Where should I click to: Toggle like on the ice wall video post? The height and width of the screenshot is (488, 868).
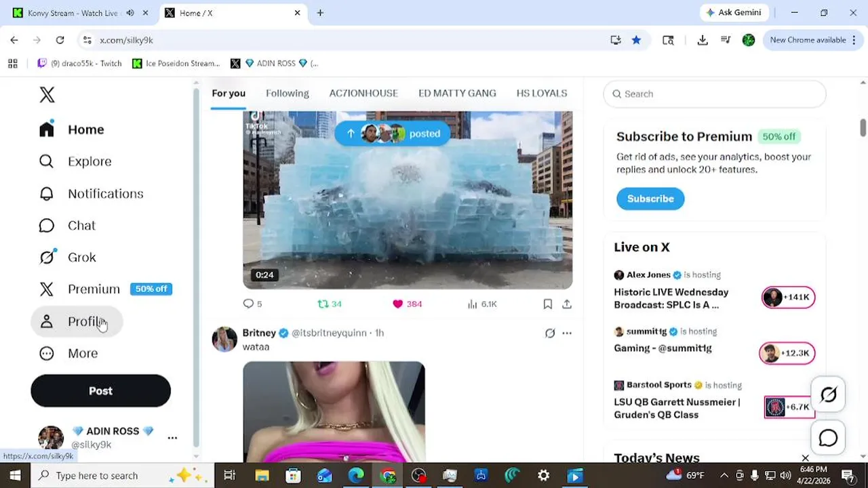tap(407, 304)
